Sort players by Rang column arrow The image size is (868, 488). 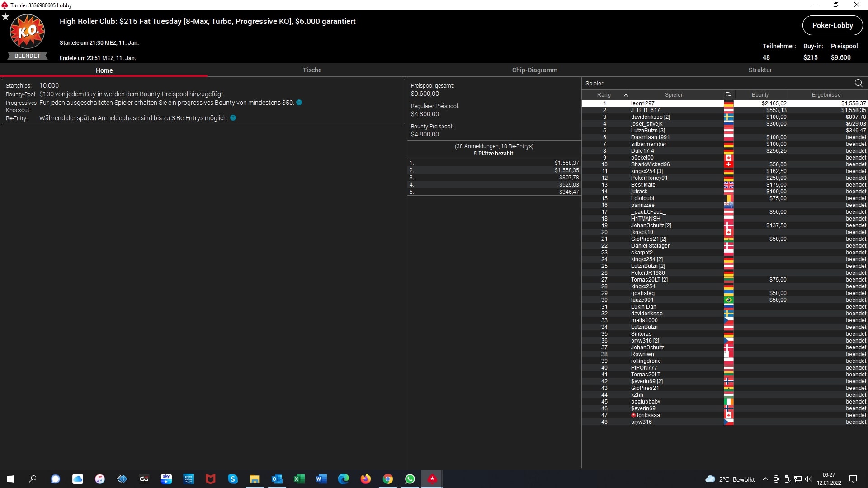626,95
